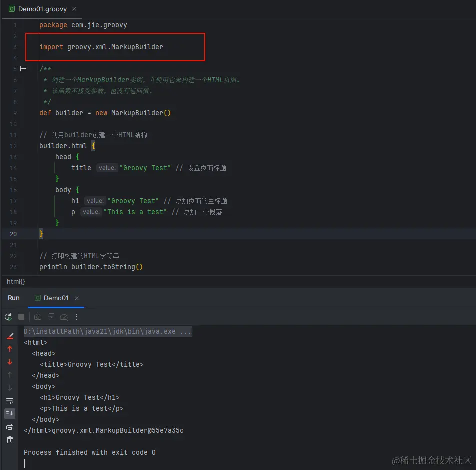Click the restore layout icon
The height and width of the screenshot is (470, 476).
click(51, 317)
